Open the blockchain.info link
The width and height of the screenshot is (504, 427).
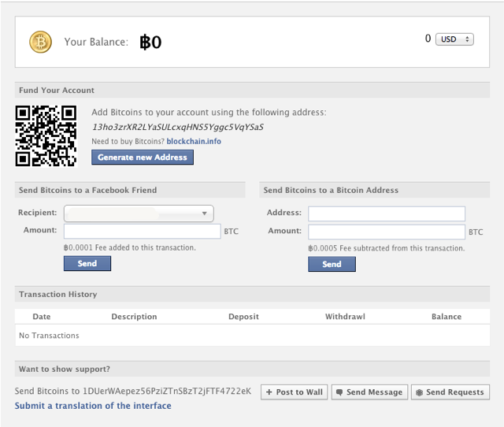pos(194,142)
